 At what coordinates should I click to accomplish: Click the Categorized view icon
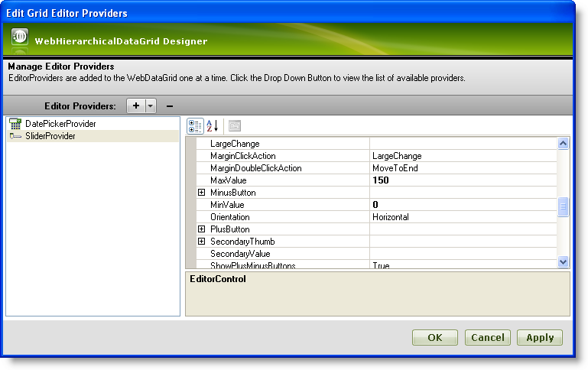click(x=195, y=126)
